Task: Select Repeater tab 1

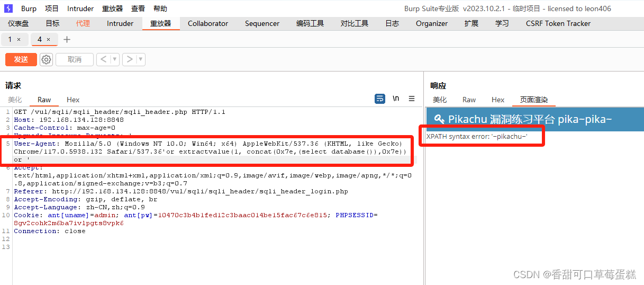Action: tap(10, 40)
